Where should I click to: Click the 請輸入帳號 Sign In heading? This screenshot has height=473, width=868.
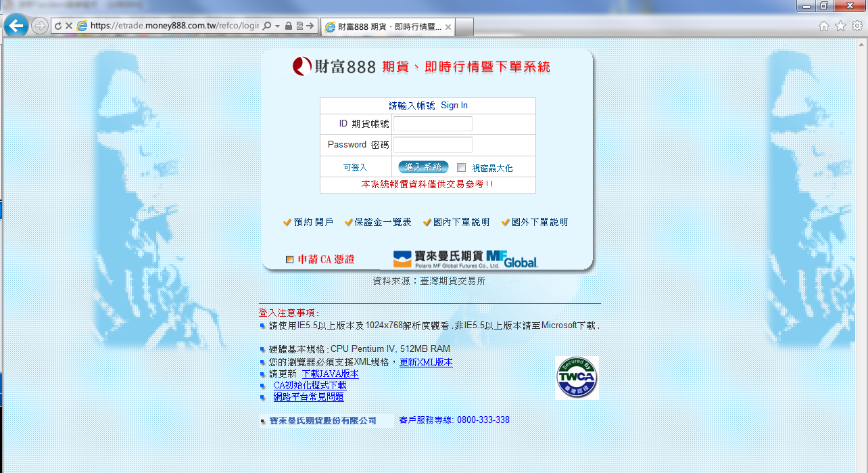(428, 106)
